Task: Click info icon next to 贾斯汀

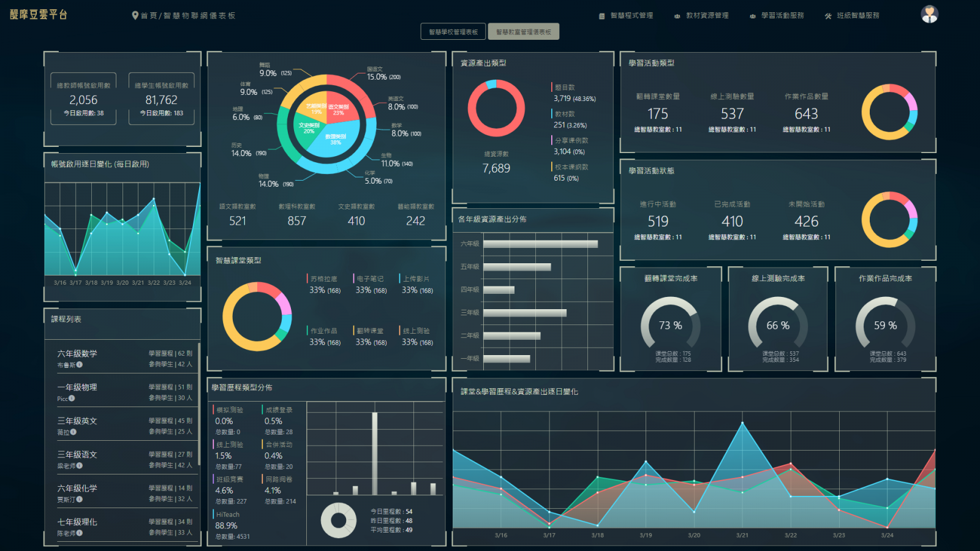Action: pyautogui.click(x=80, y=500)
